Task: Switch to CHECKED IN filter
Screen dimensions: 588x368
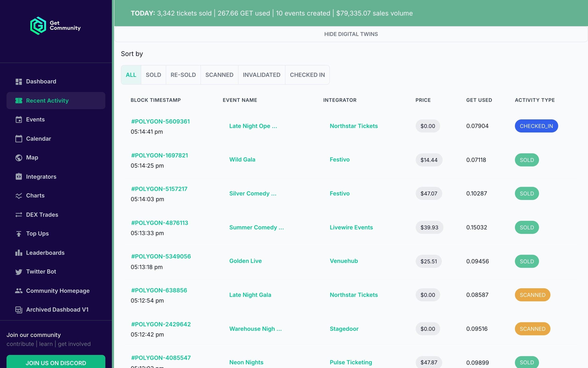Action: (307, 75)
